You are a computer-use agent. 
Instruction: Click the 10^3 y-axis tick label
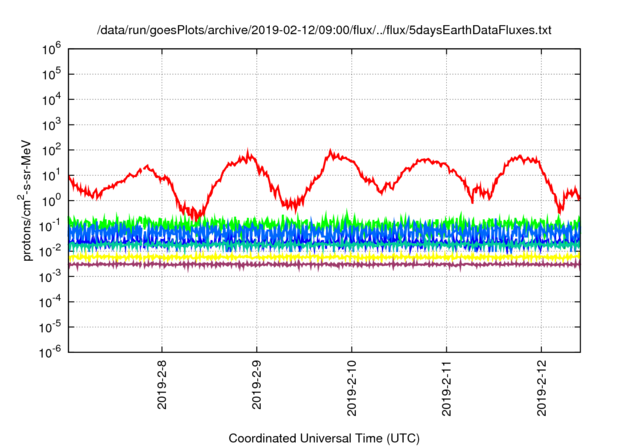tap(51, 125)
